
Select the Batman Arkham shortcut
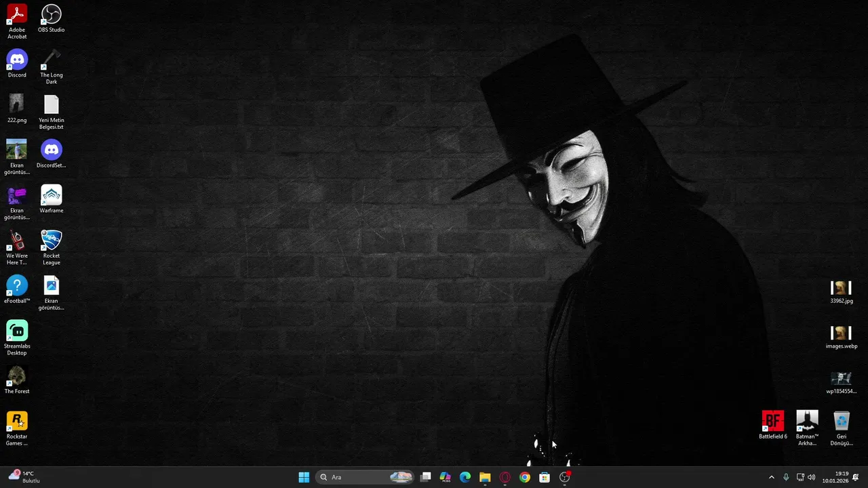pos(807,428)
